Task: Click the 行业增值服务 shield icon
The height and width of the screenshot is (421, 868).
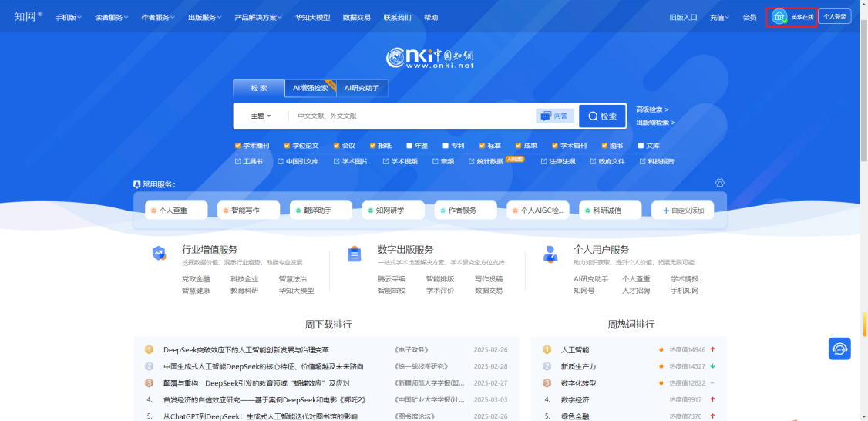Action: point(159,254)
